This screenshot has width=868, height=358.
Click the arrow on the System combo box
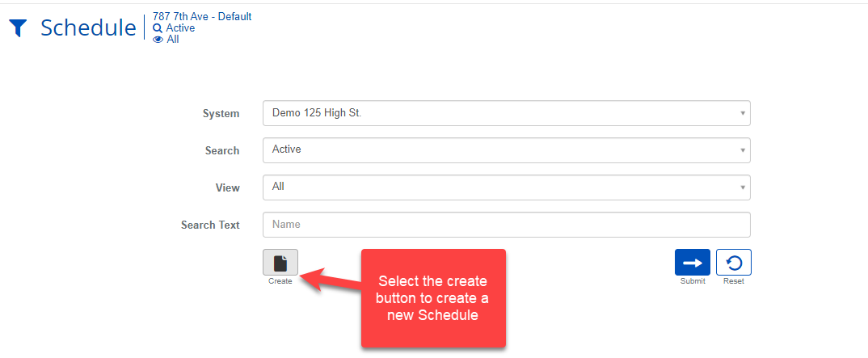point(742,113)
